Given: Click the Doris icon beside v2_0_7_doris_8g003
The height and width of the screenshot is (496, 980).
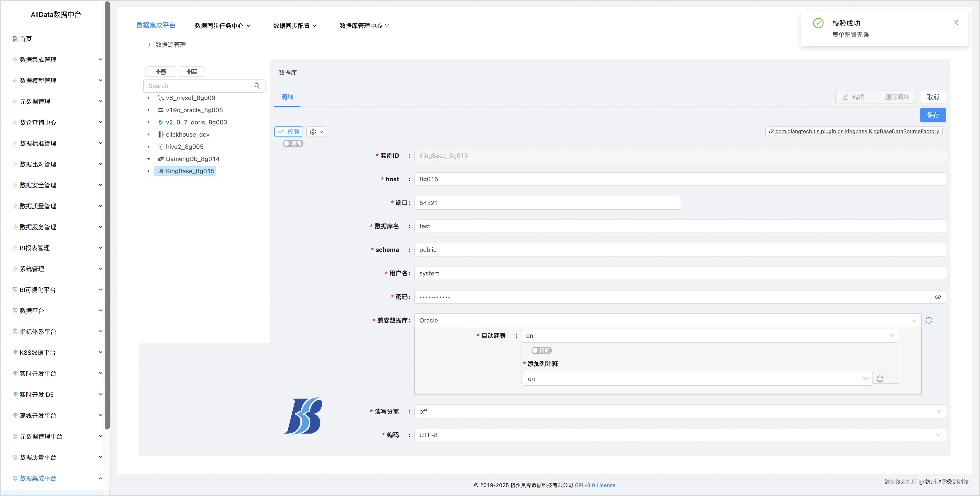Looking at the screenshot, I should click(x=160, y=122).
